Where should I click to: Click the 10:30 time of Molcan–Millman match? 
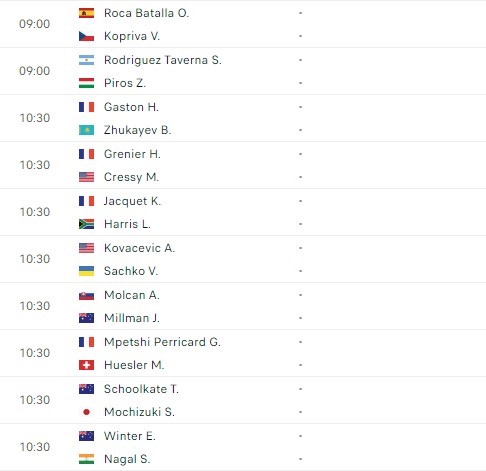click(35, 306)
